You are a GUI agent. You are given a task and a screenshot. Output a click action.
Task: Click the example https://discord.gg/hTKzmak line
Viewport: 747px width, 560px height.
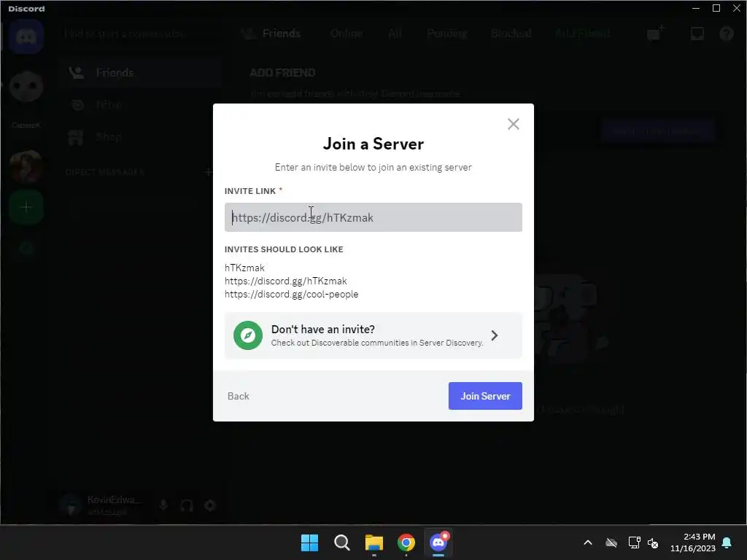click(286, 281)
